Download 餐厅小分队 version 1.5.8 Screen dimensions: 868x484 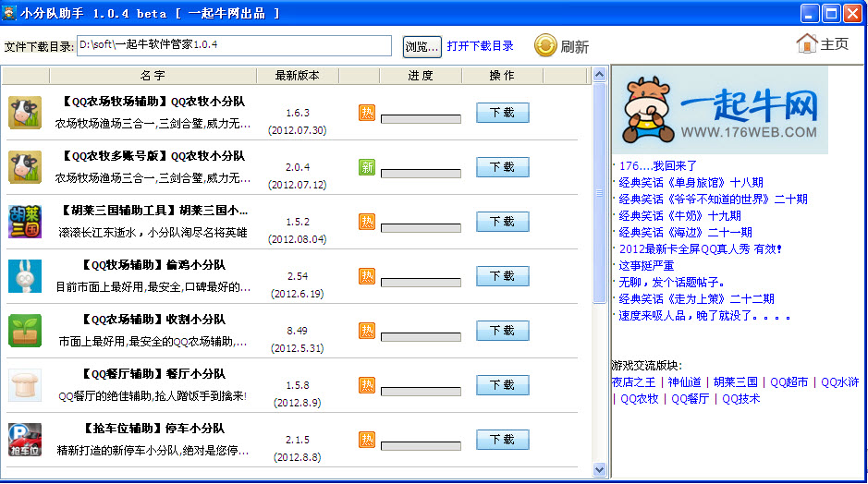pyautogui.click(x=503, y=385)
